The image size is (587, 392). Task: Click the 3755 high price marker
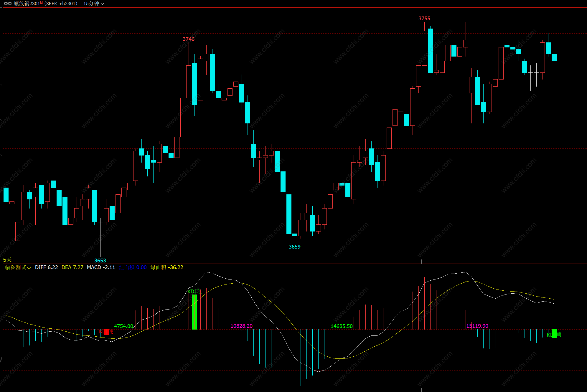pyautogui.click(x=424, y=19)
